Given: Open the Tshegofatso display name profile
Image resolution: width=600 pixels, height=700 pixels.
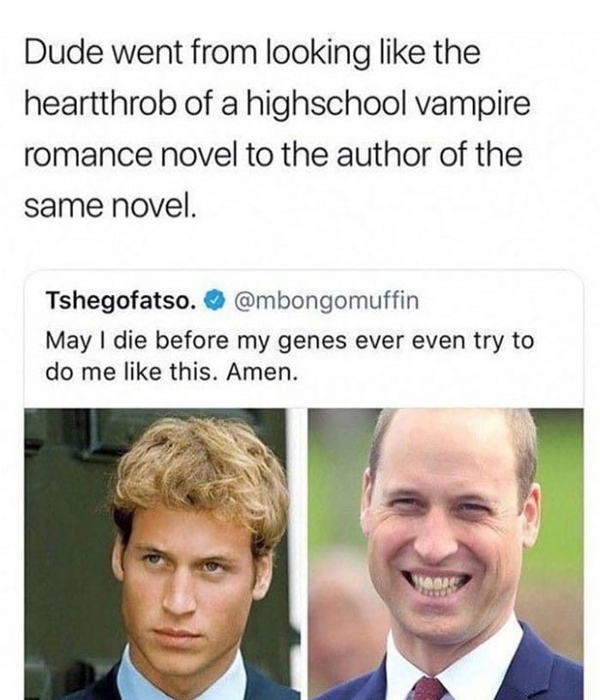Looking at the screenshot, I should click(x=122, y=300).
